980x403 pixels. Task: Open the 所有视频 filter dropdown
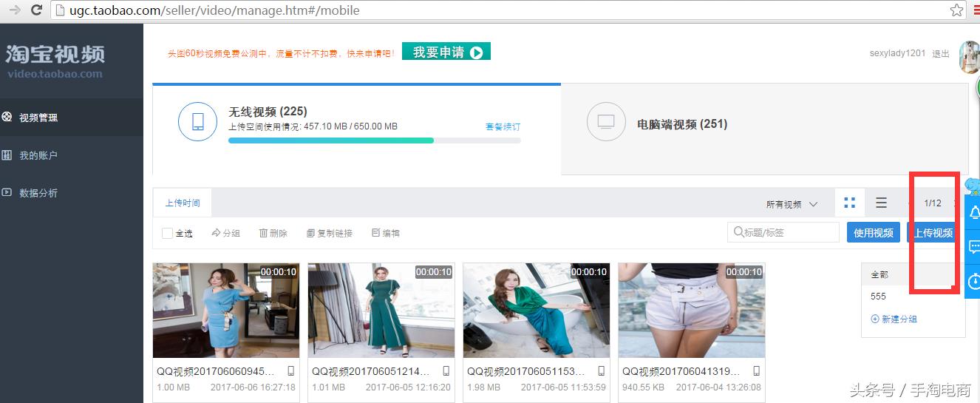pyautogui.click(x=792, y=204)
